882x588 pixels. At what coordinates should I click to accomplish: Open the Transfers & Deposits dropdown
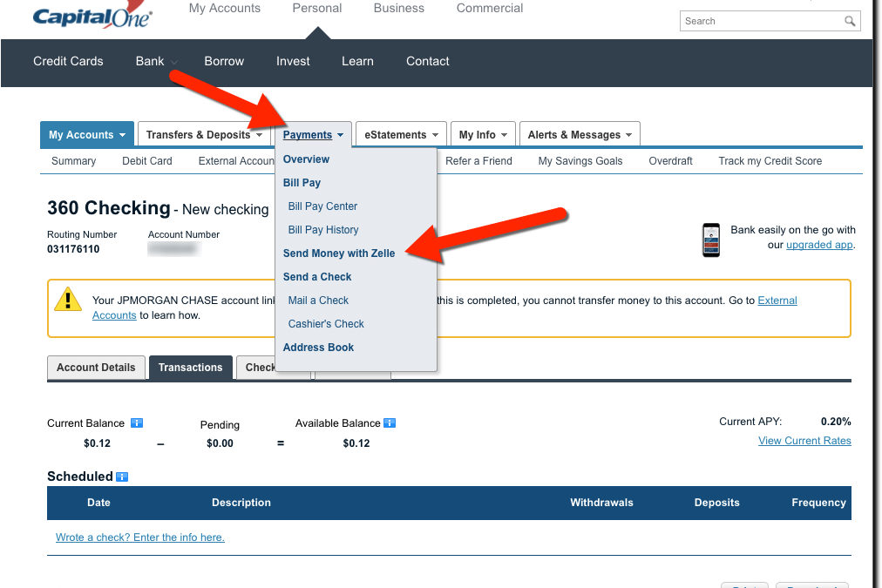[204, 135]
